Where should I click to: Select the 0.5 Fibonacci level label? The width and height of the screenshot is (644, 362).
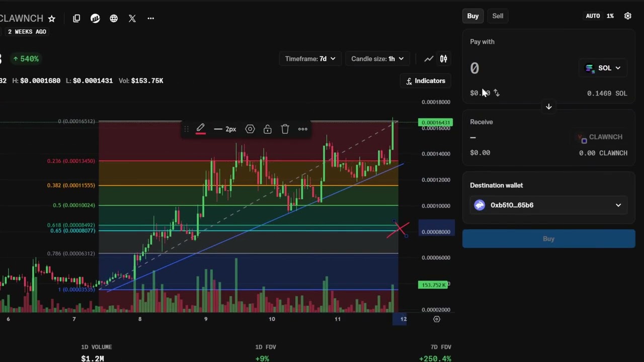(73, 205)
